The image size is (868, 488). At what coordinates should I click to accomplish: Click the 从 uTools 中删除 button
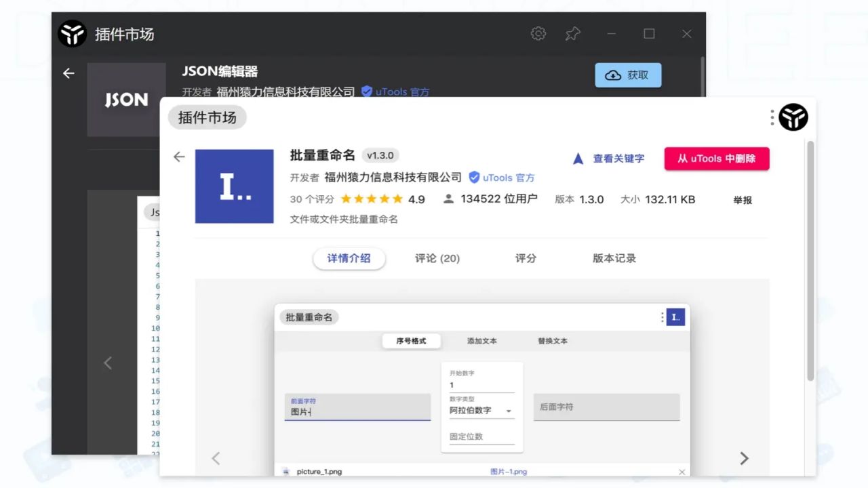pyautogui.click(x=716, y=158)
